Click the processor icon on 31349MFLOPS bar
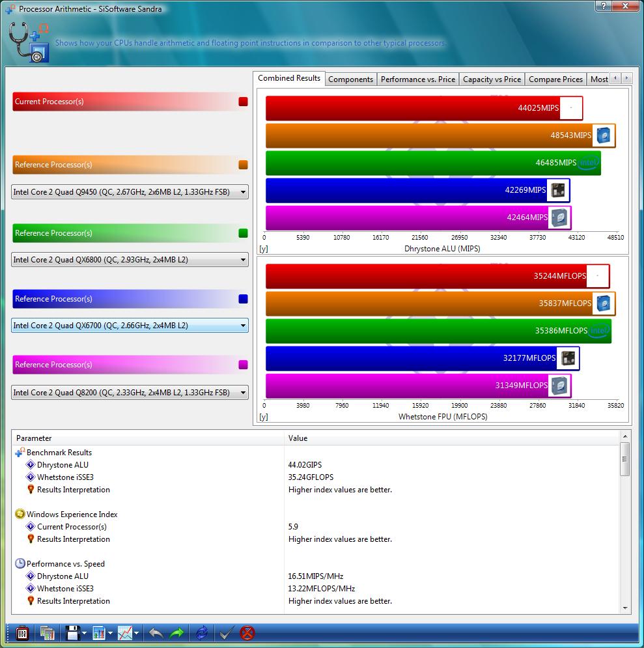Viewport: 644px width, 648px height. tap(559, 386)
